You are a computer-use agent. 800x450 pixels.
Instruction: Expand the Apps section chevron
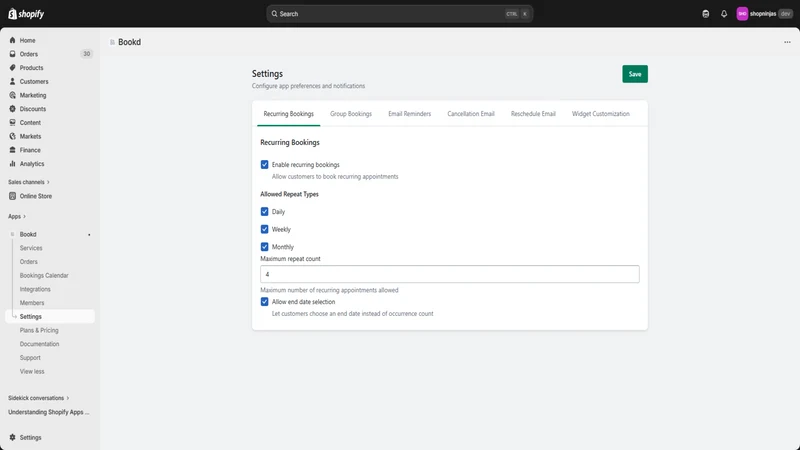(24, 217)
